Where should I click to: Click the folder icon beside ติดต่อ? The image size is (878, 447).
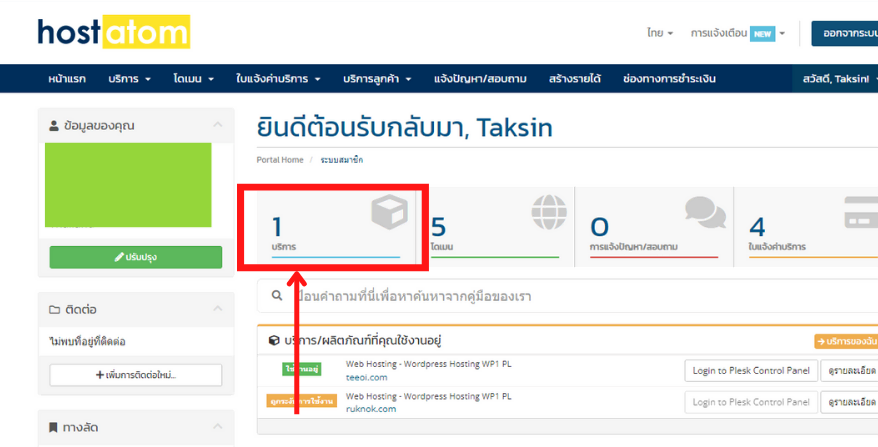[54, 310]
